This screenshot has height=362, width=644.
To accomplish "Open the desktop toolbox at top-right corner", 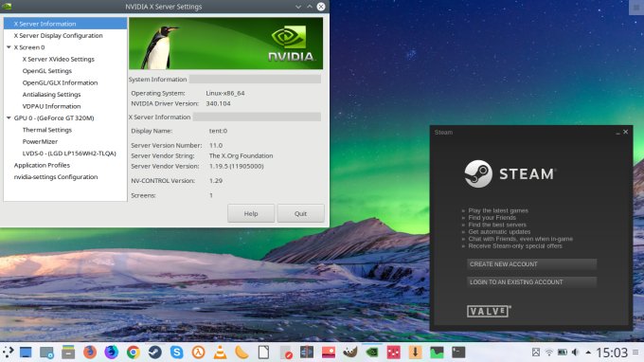I will [x=636, y=8].
